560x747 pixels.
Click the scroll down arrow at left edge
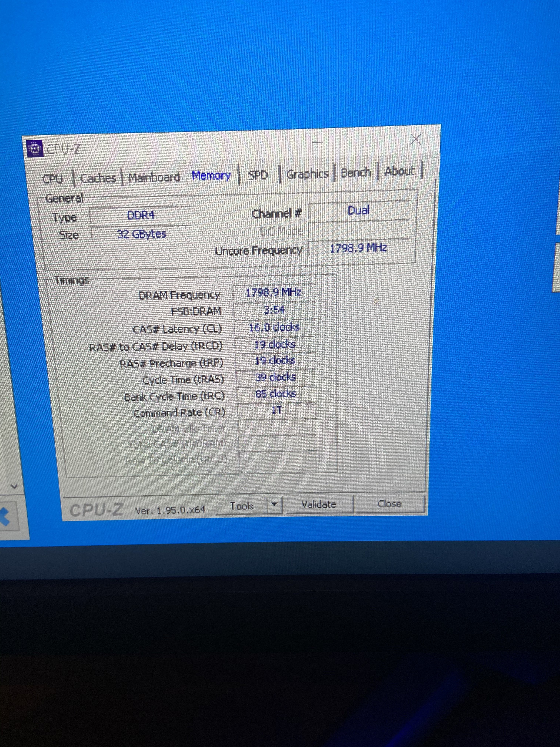click(14, 486)
